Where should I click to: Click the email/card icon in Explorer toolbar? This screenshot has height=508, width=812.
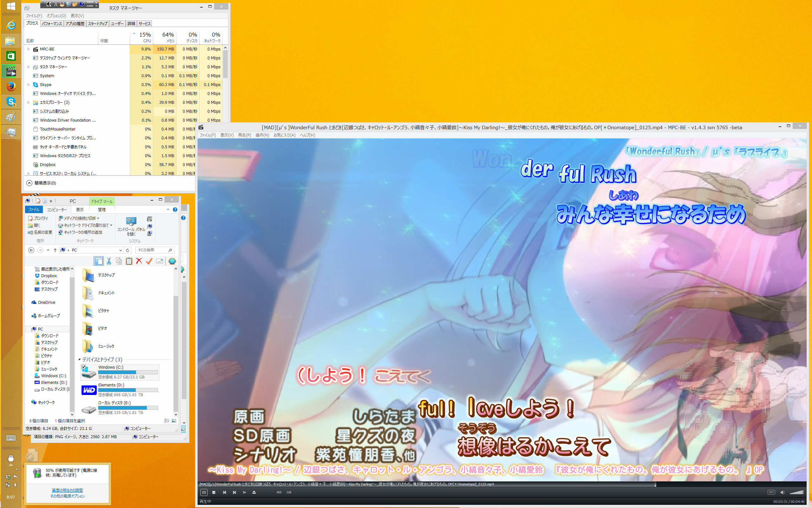tap(160, 261)
